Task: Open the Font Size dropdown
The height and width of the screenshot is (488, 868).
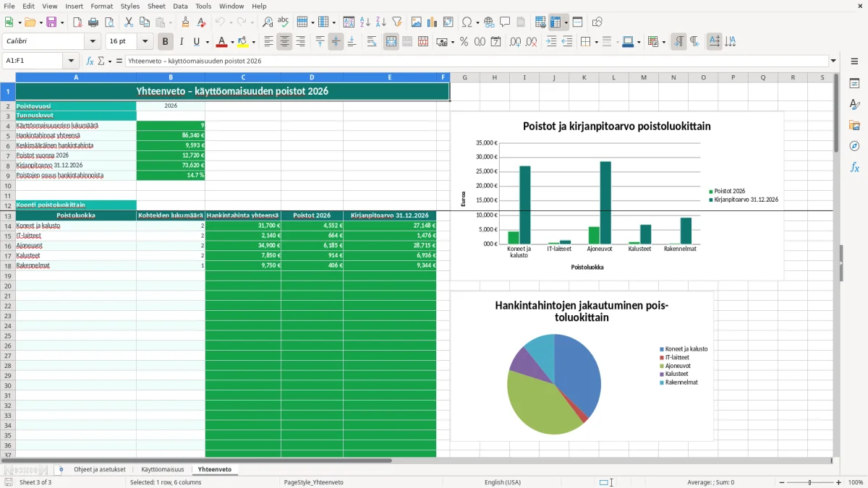Action: tap(145, 42)
